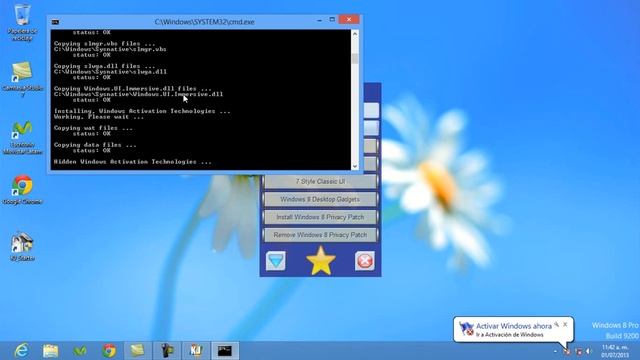Image resolution: width=640 pixels, height=360 pixels.
Task: Click the taskbar clock showing 11:42 a.m.
Action: pos(615,351)
